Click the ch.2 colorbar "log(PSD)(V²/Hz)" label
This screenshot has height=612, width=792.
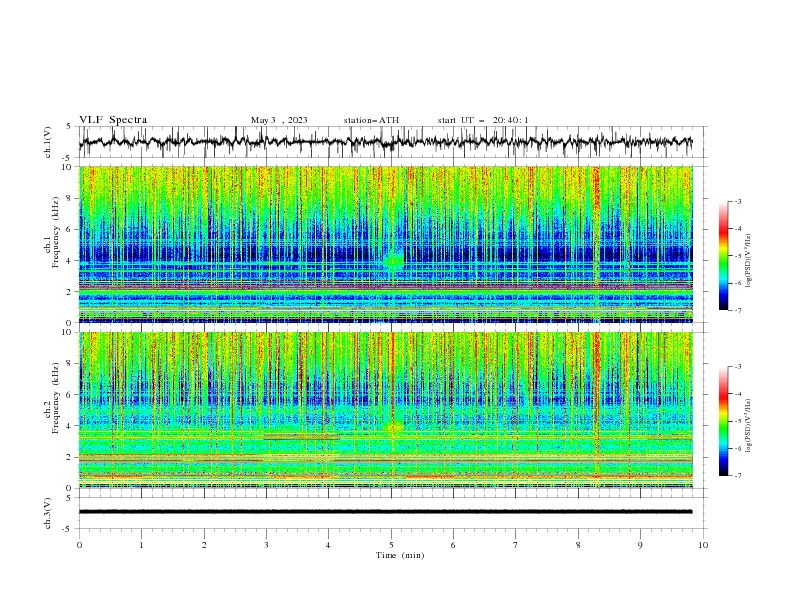point(749,426)
